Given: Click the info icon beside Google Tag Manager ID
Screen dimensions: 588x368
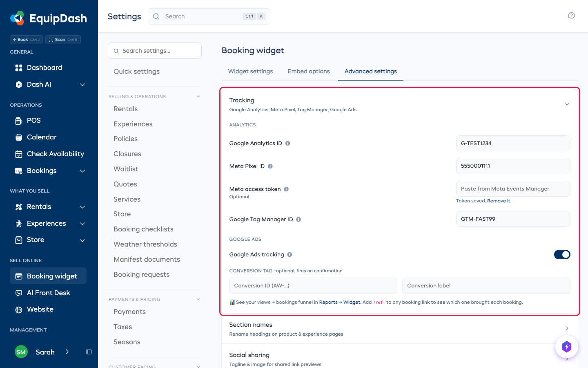Looking at the screenshot, I should [x=298, y=220].
